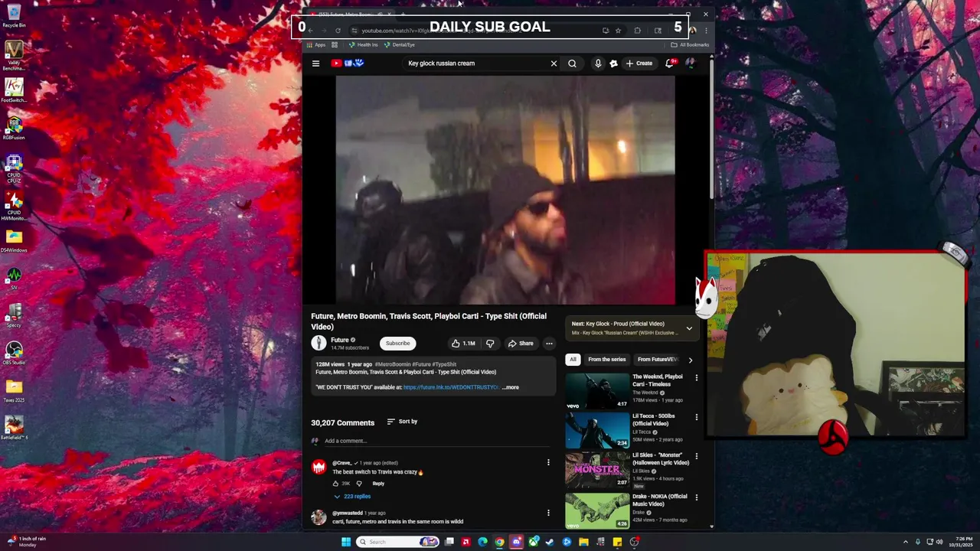Click the taskbar Search box
Screen dimensions: 980x551
pos(398,542)
